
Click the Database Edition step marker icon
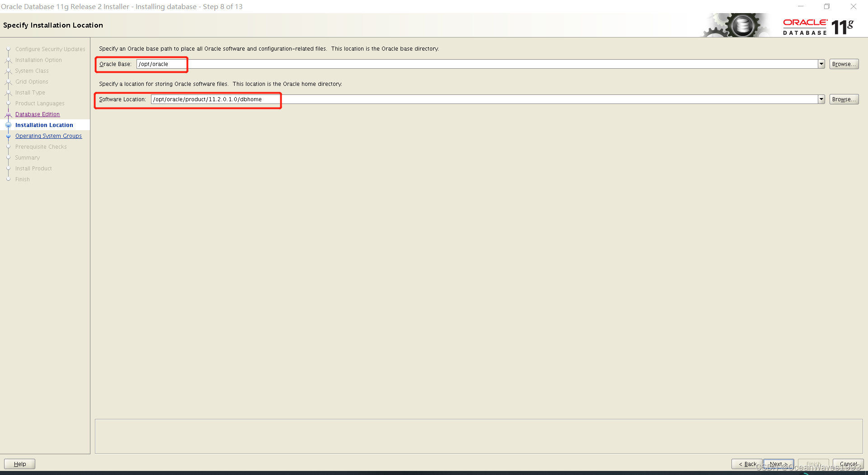8,114
